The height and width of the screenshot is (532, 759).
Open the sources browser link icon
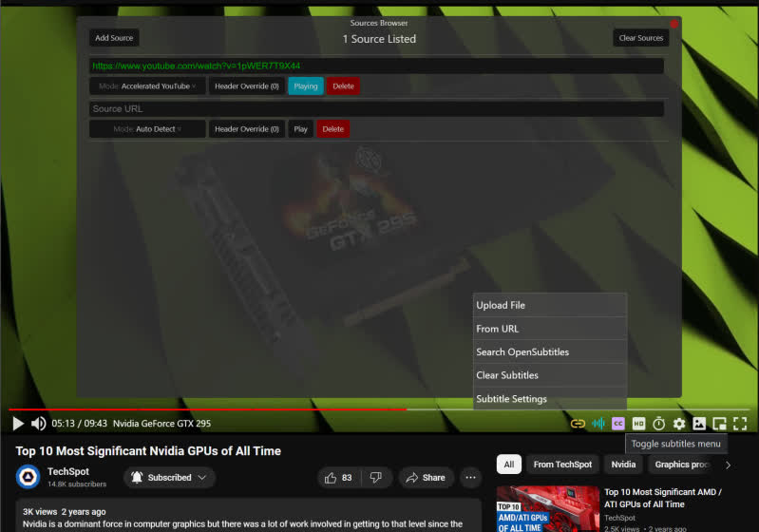[x=578, y=424]
